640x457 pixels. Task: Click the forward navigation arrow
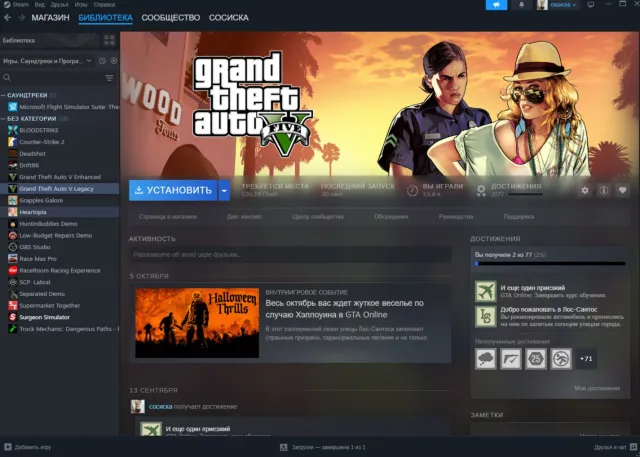(x=22, y=18)
